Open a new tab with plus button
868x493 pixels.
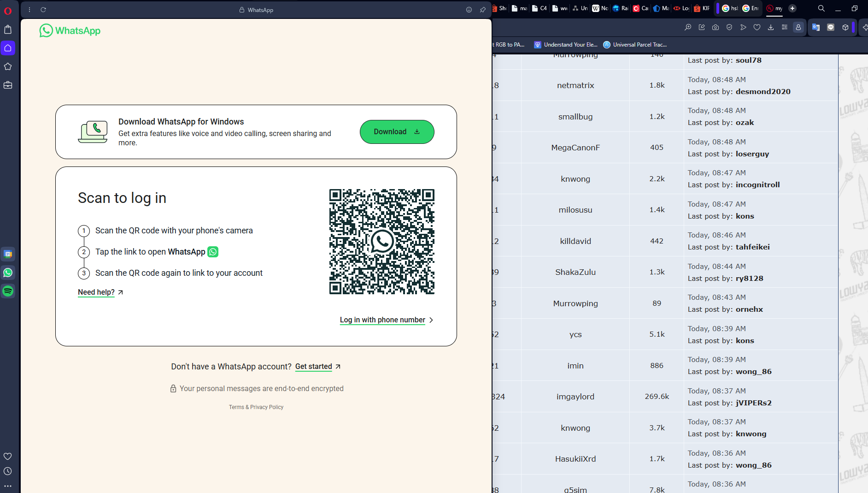tap(792, 8)
